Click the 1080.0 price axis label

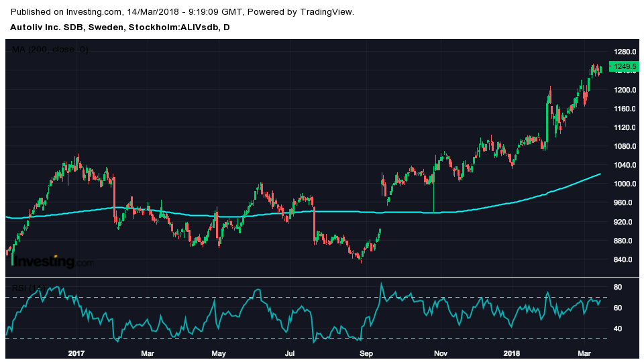tap(625, 147)
